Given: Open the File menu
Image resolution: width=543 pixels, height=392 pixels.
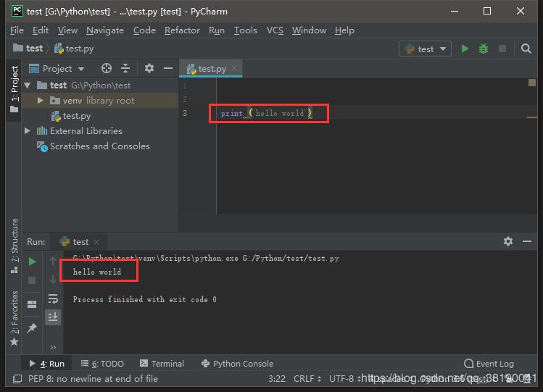Looking at the screenshot, I should coord(17,30).
